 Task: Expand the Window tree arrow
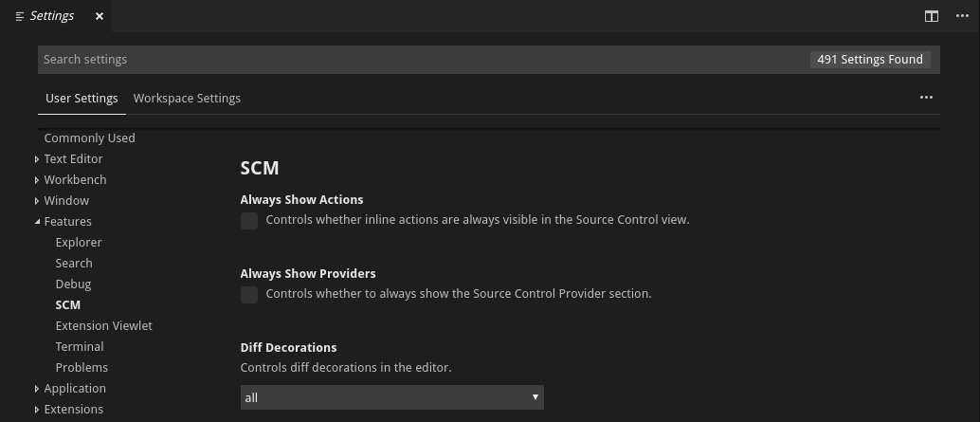pos(37,201)
